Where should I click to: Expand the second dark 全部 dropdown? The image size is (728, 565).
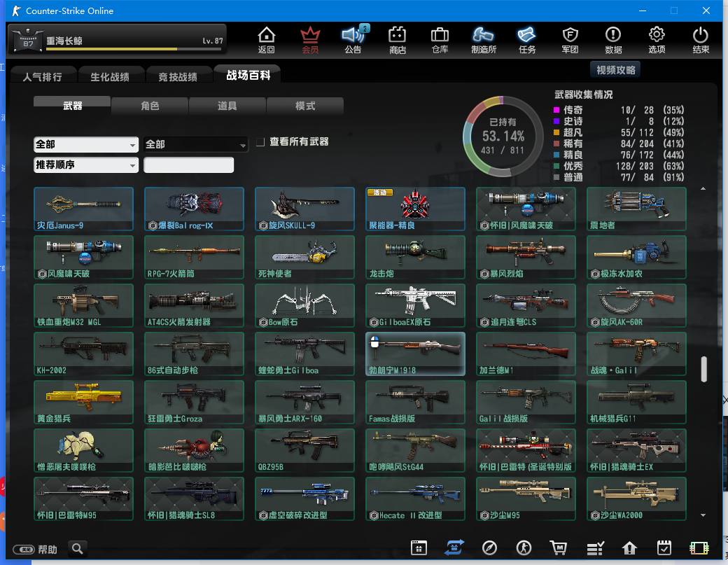[x=196, y=144]
